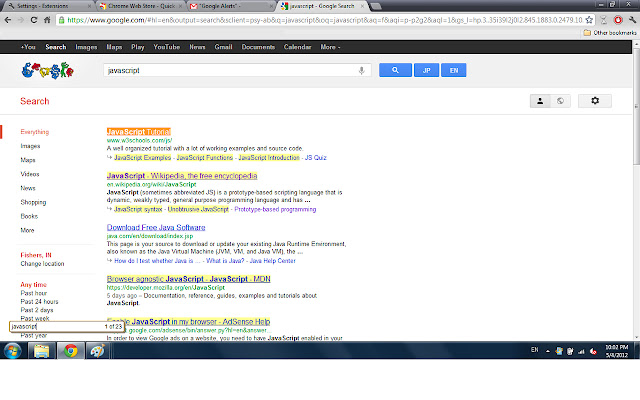The image size is (640, 400).
Task: Open Paint from the taskbar
Action: [x=97, y=351]
